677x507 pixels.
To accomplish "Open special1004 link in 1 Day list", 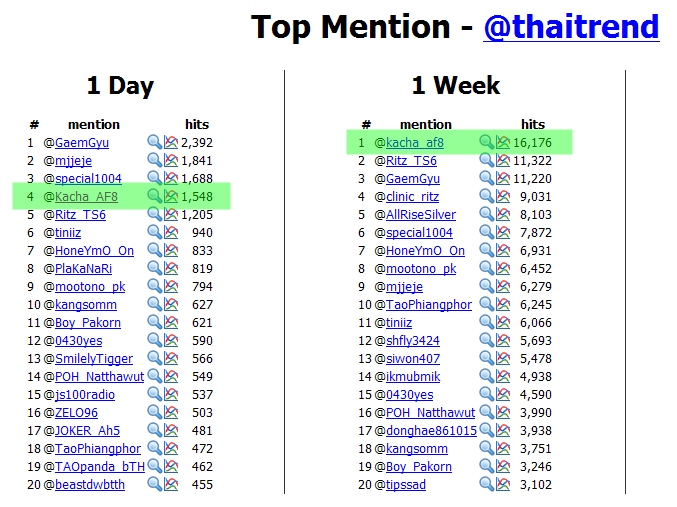I will coord(88,178).
